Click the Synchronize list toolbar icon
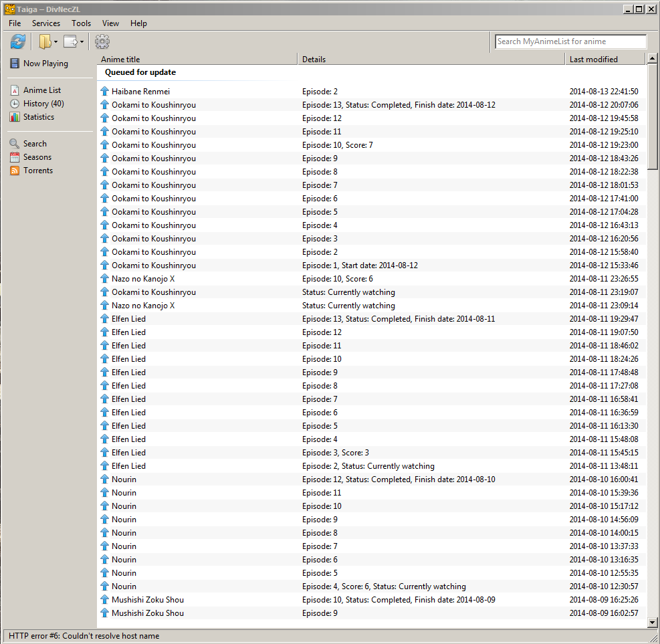This screenshot has width=660, height=644. (17, 41)
